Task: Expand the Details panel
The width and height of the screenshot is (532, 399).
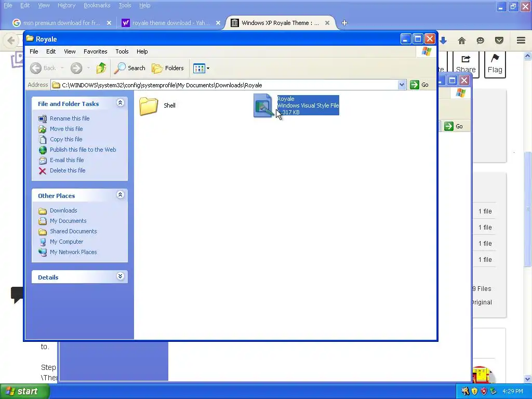Action: (x=120, y=276)
